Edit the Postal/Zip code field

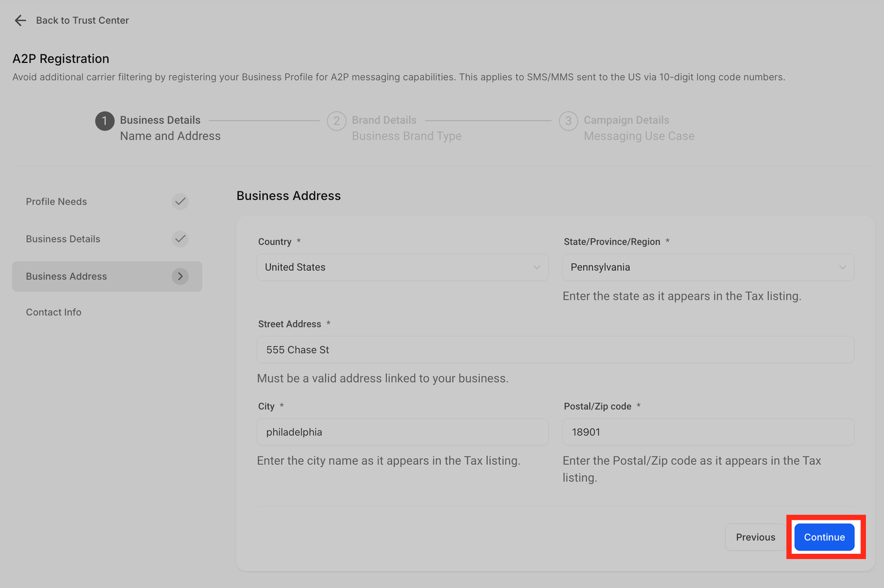click(x=708, y=432)
